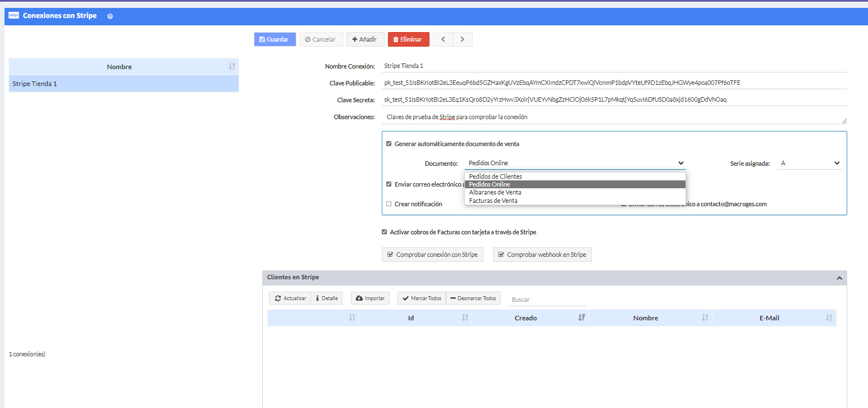Toggle Activar cobros de Facturas con tarjeta
Viewport: 868px width, 408px height.
384,232
